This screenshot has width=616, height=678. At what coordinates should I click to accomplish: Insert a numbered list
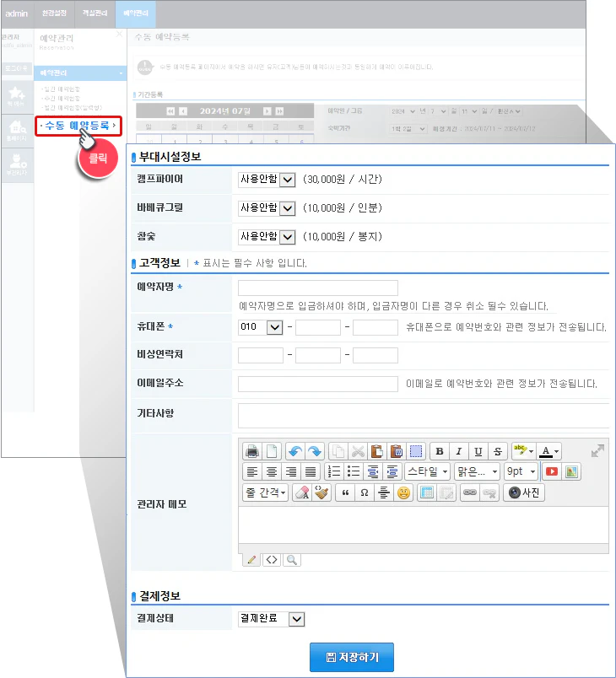[334, 471]
